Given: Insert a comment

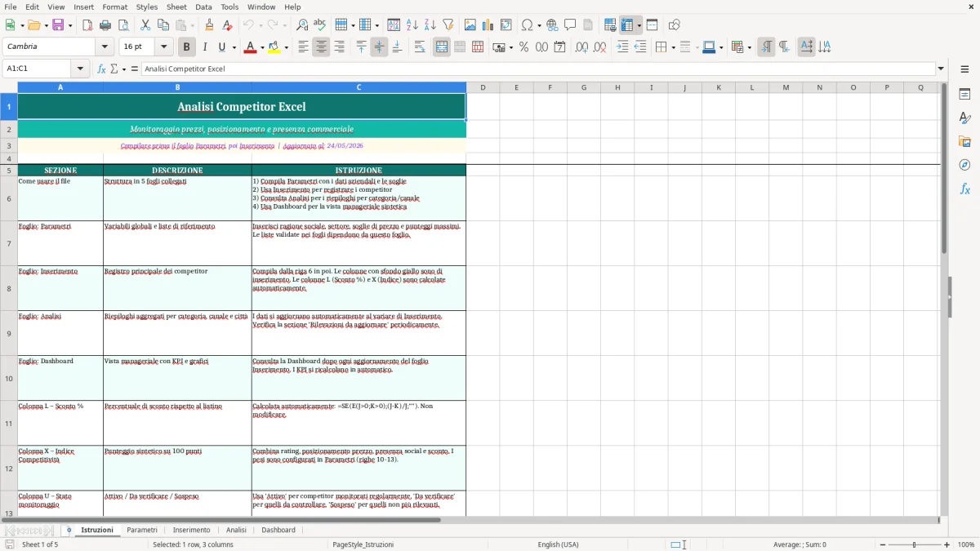Looking at the screenshot, I should 570,25.
